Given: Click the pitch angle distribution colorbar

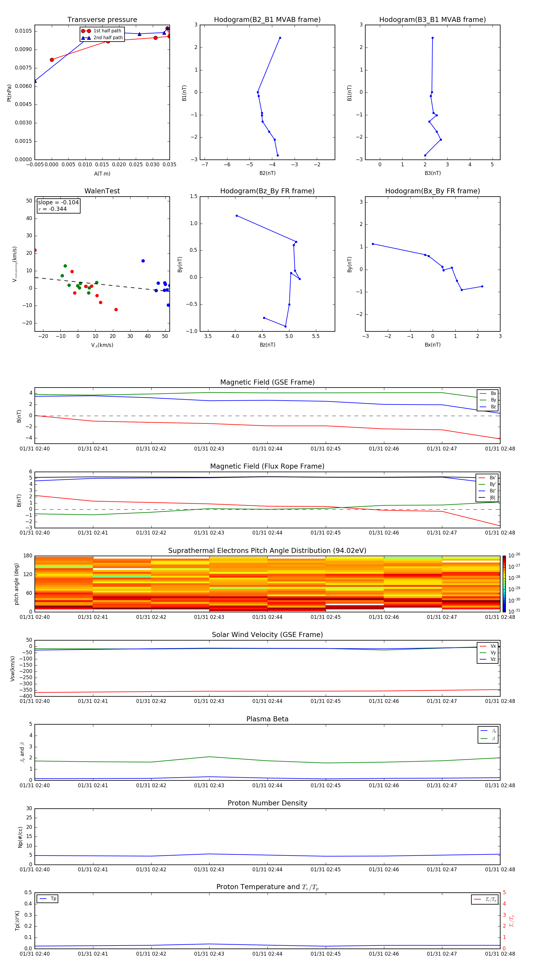Looking at the screenshot, I should (x=504, y=584).
